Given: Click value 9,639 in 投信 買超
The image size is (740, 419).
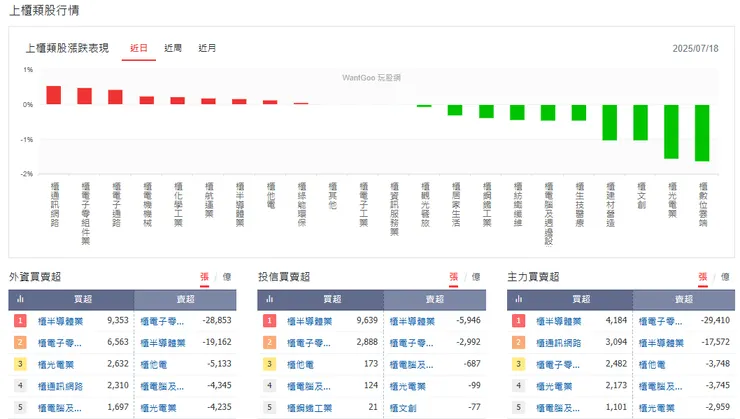Looking at the screenshot, I should (x=367, y=320).
